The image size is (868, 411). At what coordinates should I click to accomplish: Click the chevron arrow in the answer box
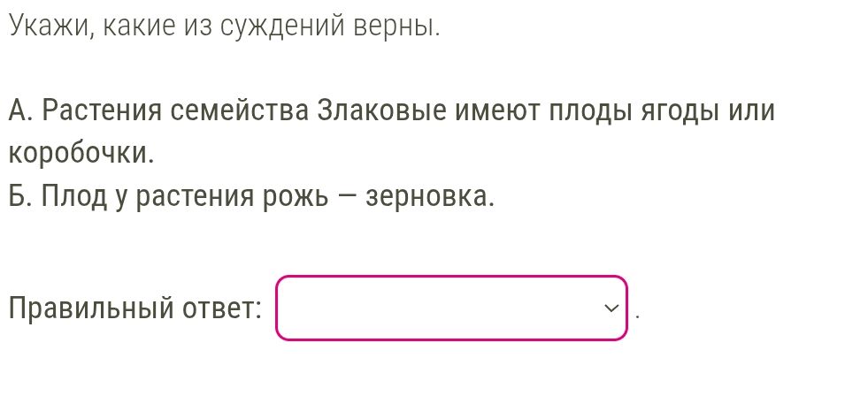(x=611, y=308)
